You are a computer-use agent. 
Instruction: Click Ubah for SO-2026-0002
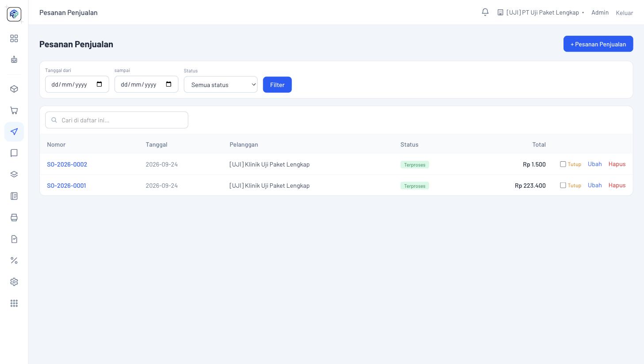pos(595,164)
